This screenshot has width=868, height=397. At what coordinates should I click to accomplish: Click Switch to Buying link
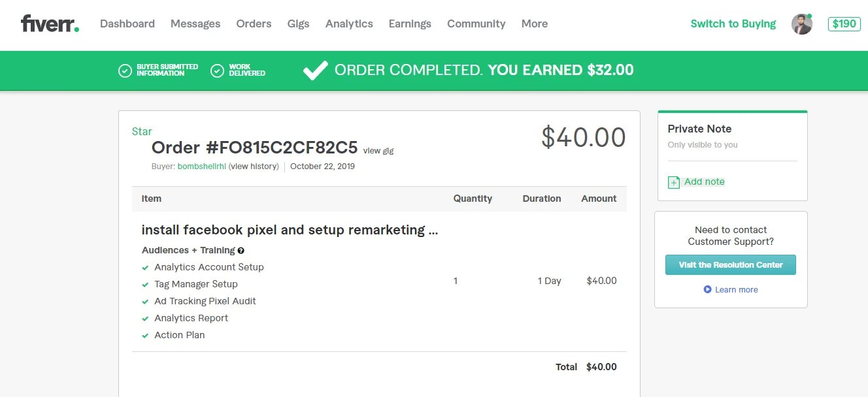pyautogui.click(x=733, y=24)
